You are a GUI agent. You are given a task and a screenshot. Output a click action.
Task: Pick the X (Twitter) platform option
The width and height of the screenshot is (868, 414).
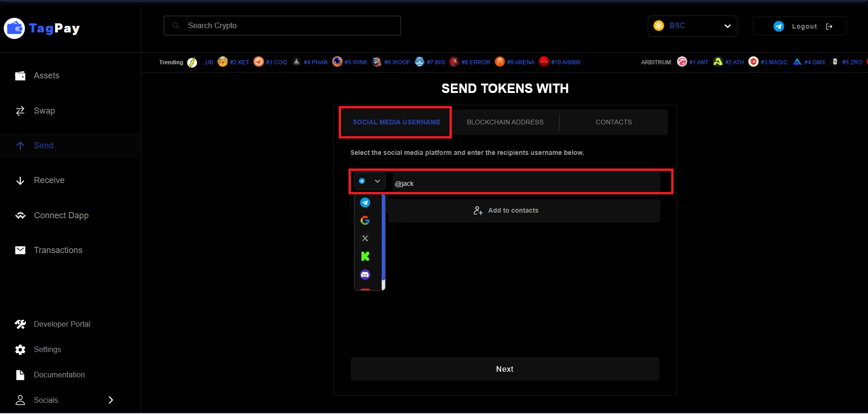pos(365,238)
